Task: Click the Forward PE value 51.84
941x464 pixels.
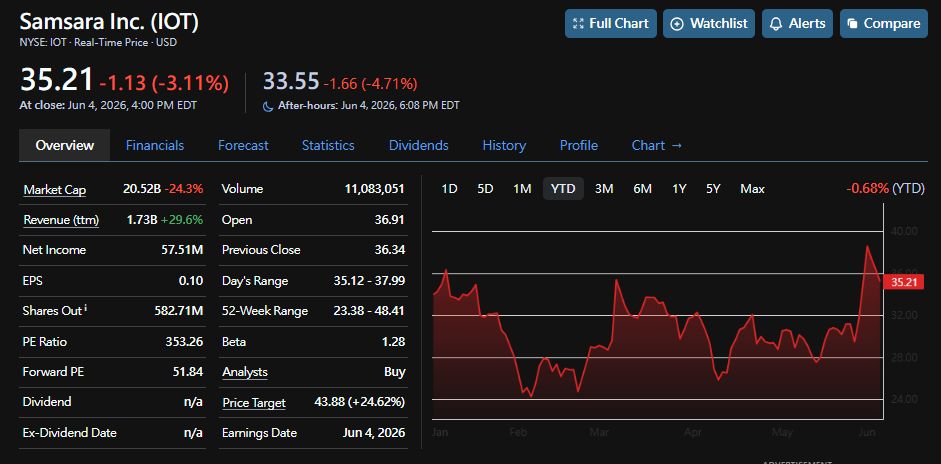Action: coord(188,372)
